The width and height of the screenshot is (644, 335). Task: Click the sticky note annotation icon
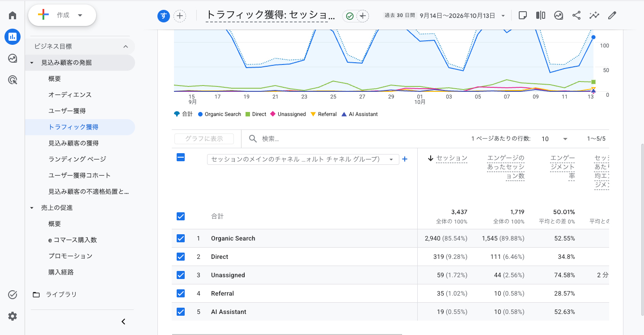point(522,16)
